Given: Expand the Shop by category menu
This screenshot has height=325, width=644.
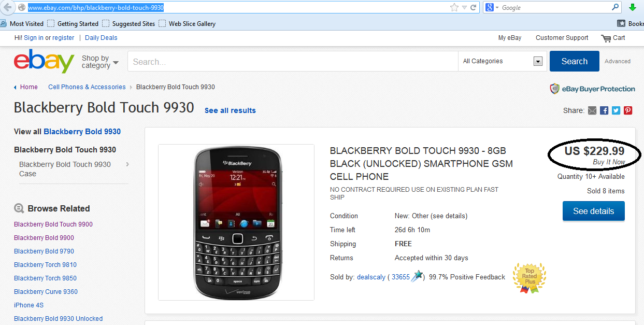Looking at the screenshot, I should point(100,62).
